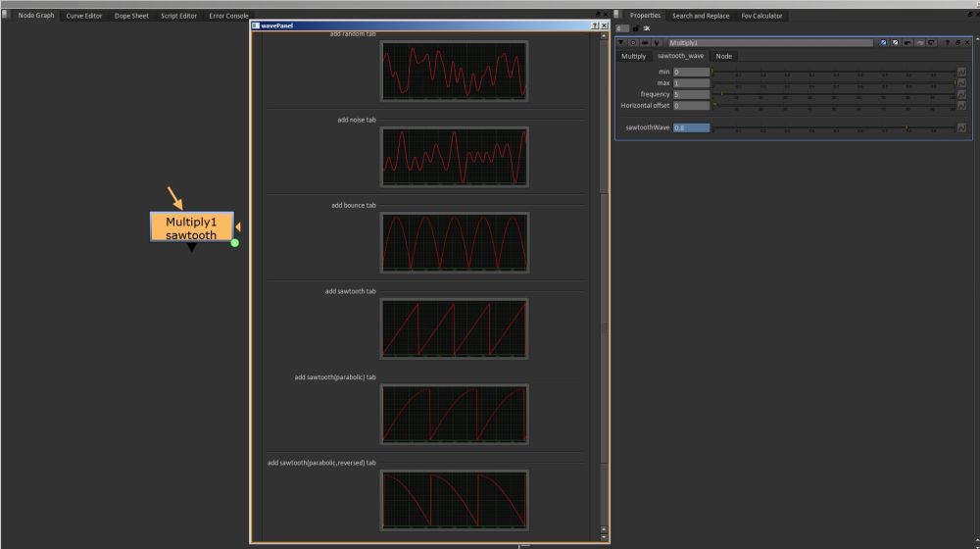
Task: Click the wavePanel help question mark button
Action: click(x=595, y=25)
